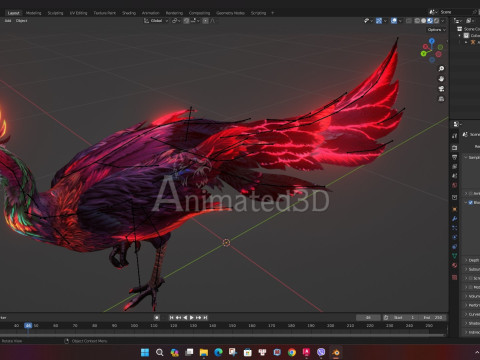Switch to the Modeling workspace tab
The width and height of the screenshot is (480, 360).
pyautogui.click(x=34, y=13)
